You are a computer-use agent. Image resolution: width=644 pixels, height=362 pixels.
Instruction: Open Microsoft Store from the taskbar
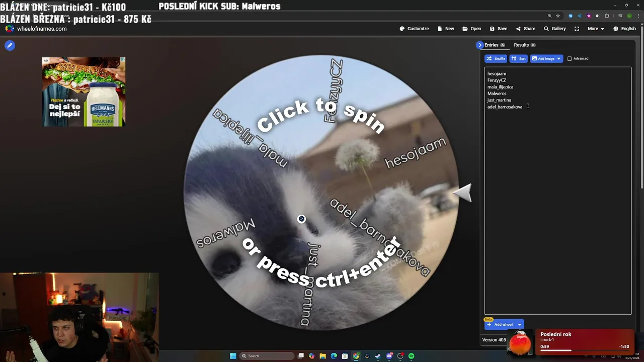[x=345, y=356]
